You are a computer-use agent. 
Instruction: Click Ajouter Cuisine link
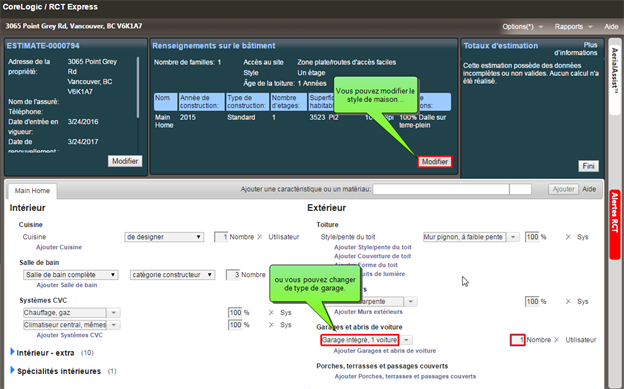coord(59,247)
